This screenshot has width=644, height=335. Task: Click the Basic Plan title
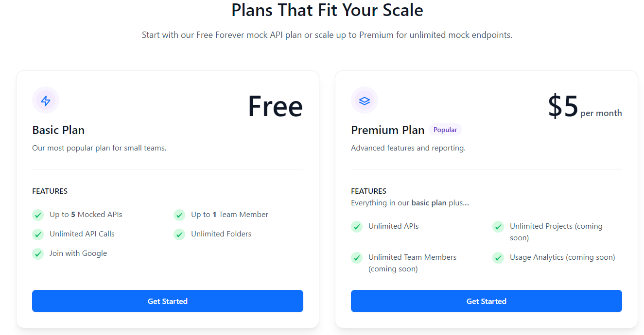[x=58, y=130]
